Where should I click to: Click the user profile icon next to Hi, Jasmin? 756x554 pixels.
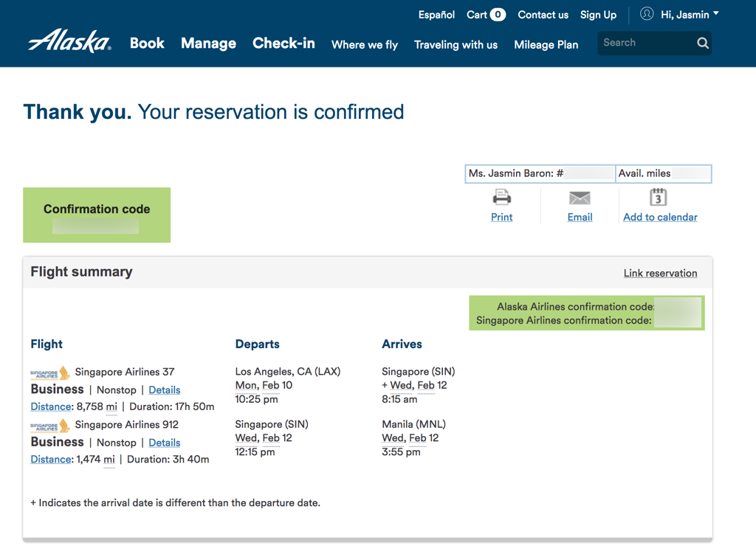click(x=646, y=13)
